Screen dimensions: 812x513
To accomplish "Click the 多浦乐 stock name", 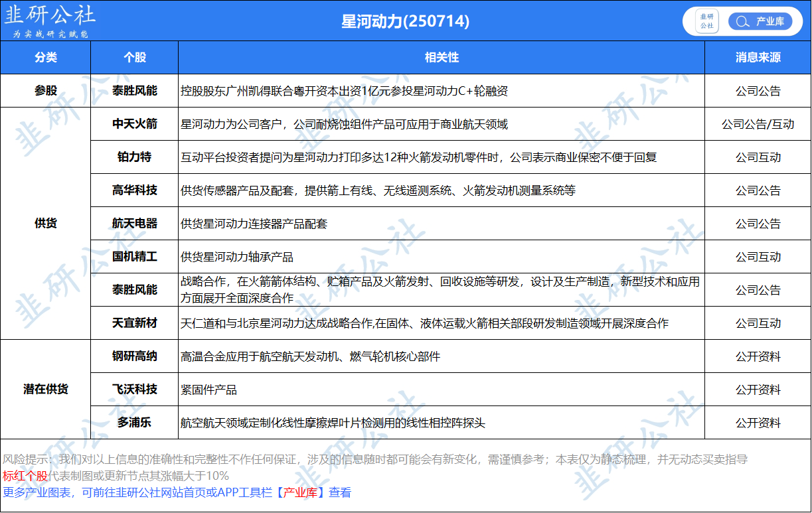I will 134,423.
